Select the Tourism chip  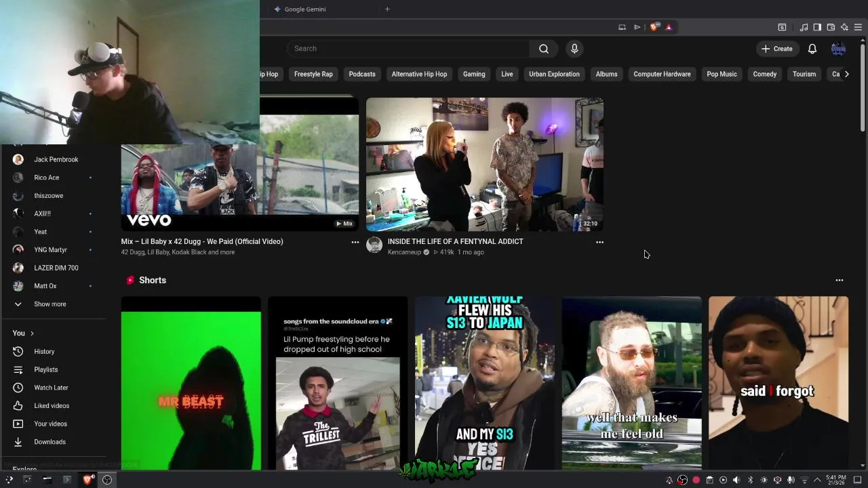[804, 74]
